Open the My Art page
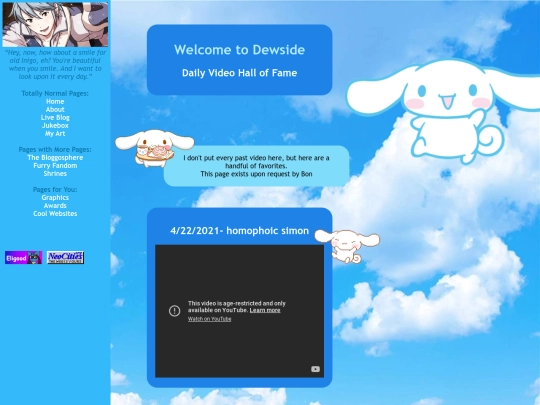The height and width of the screenshot is (405, 540). point(55,133)
